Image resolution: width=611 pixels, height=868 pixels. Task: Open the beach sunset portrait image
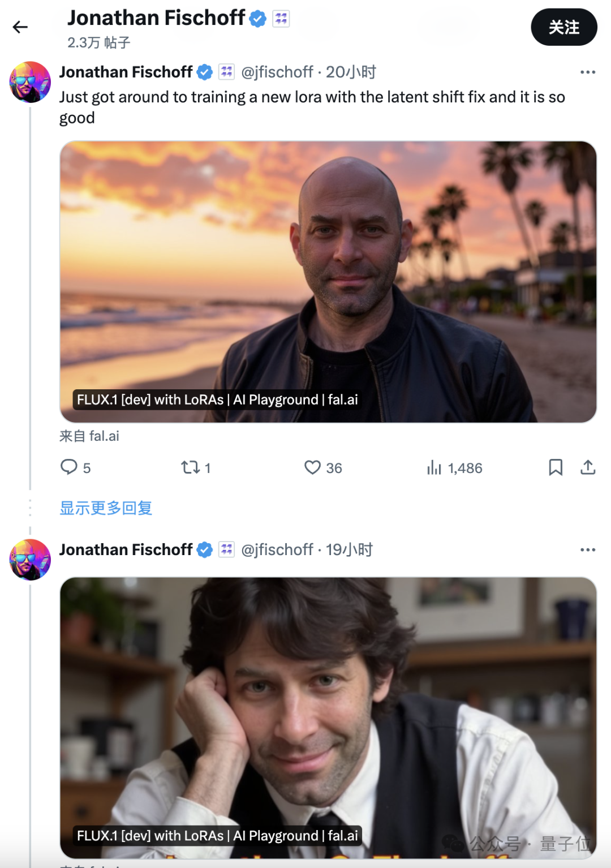(328, 282)
